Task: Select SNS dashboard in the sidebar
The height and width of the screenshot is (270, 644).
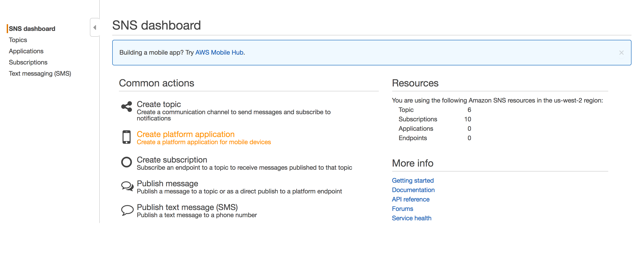Action: [x=32, y=28]
